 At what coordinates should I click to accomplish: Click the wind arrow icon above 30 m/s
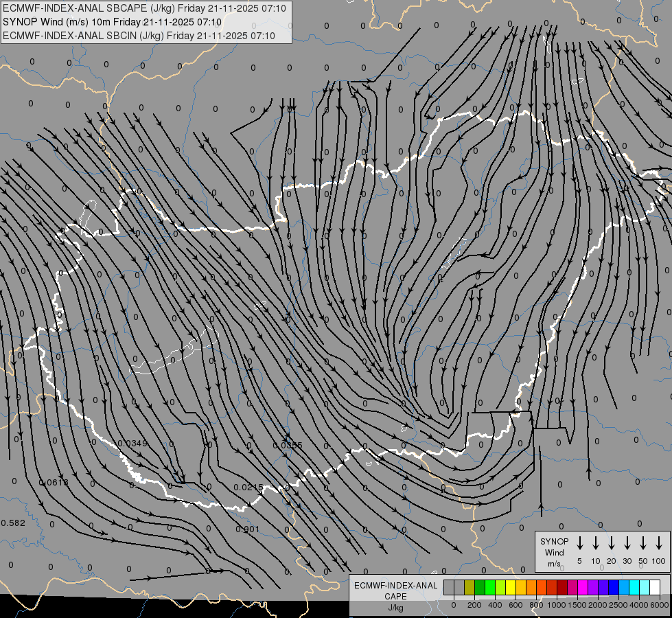pos(627,543)
